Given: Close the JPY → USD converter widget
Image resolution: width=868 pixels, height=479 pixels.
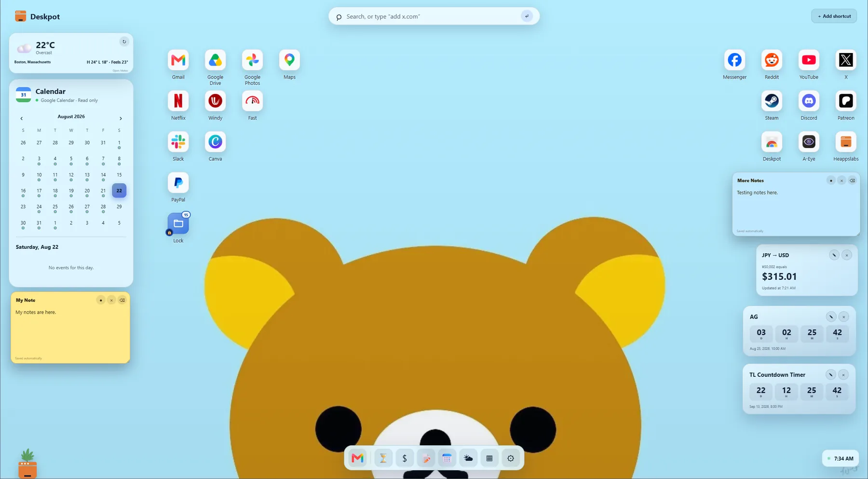Looking at the screenshot, I should (847, 255).
